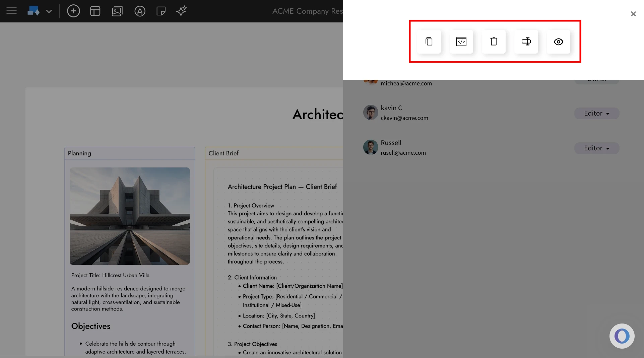Viewport: 644px width, 358px height.
Task: Click the blue shapes app logo
Action: pyautogui.click(x=33, y=10)
